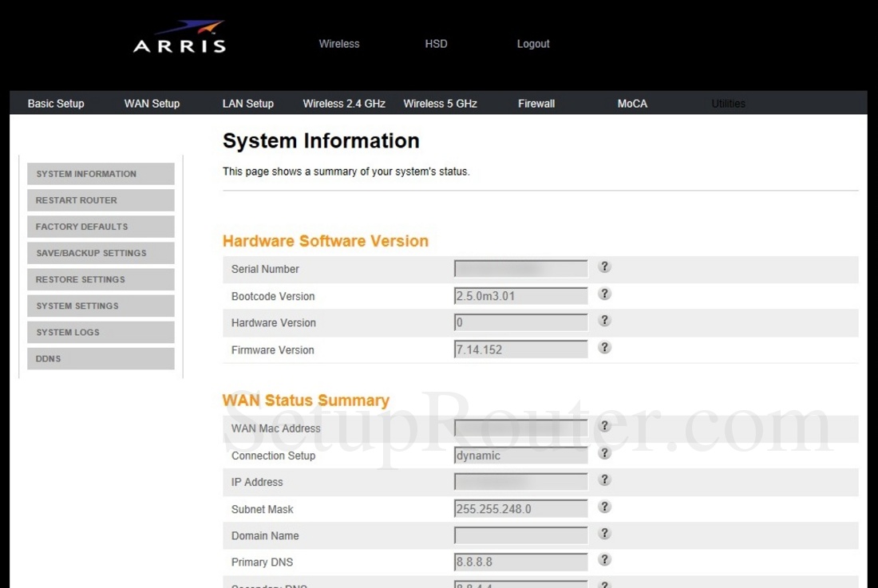Open help for Hardware Version
878x588 pixels.
[x=604, y=320]
